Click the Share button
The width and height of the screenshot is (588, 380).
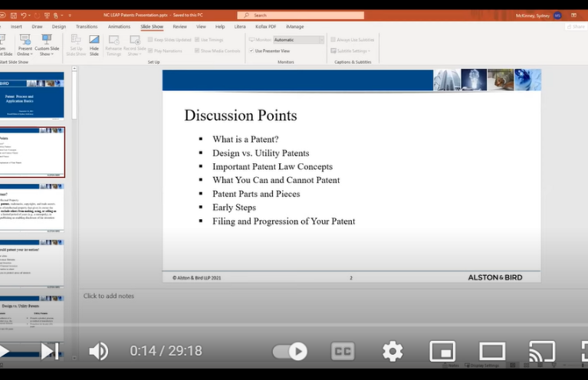pyautogui.click(x=576, y=27)
